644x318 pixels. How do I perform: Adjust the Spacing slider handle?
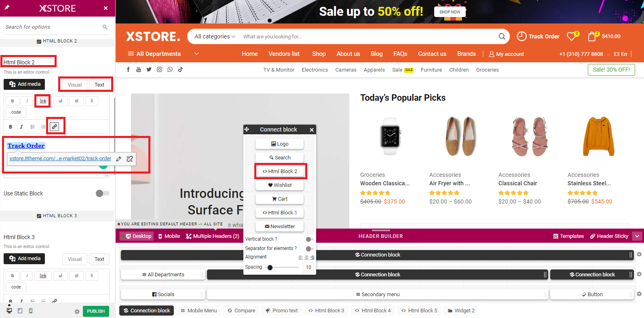[x=270, y=267]
